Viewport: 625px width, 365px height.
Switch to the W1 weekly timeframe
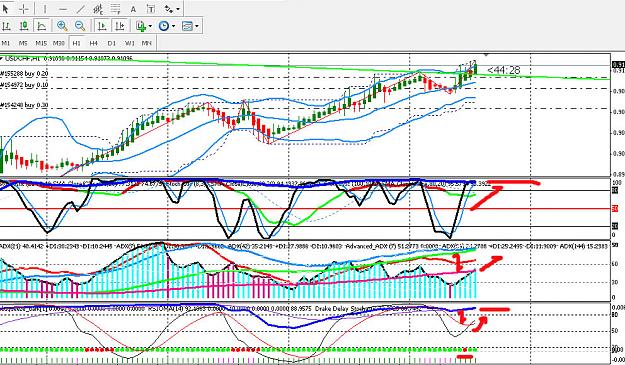click(x=130, y=43)
